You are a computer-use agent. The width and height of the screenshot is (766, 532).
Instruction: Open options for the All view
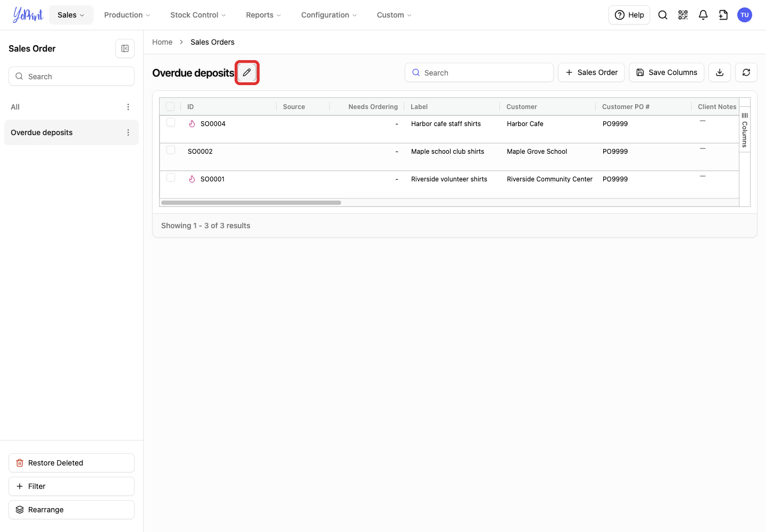[128, 107]
